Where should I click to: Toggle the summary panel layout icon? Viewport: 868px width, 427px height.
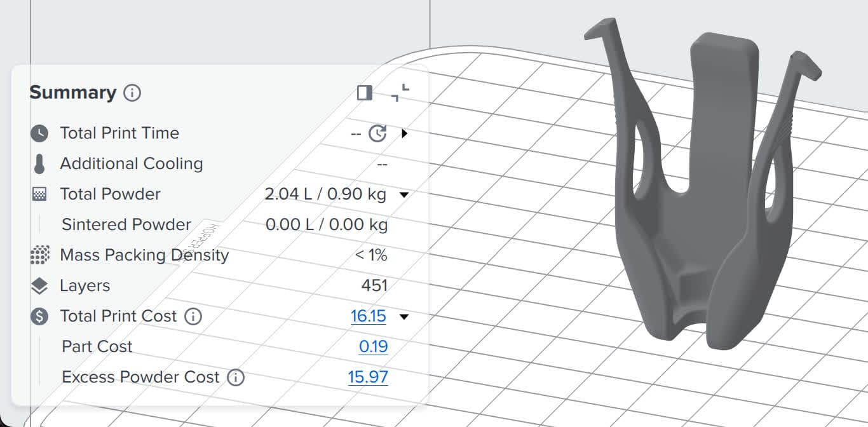pyautogui.click(x=365, y=93)
